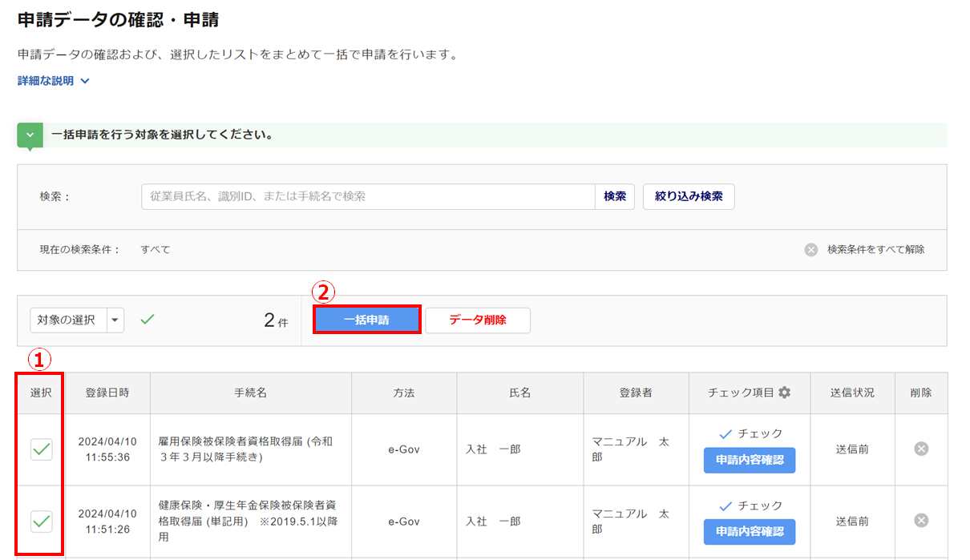Click the データ削除 button
Viewport: 970px width, 560px height.
coord(478,320)
